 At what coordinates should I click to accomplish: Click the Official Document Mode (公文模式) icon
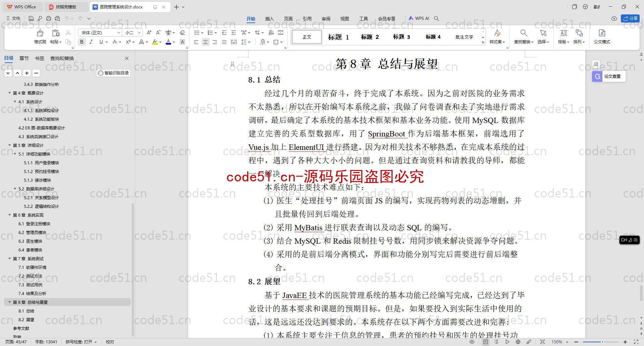(602, 33)
